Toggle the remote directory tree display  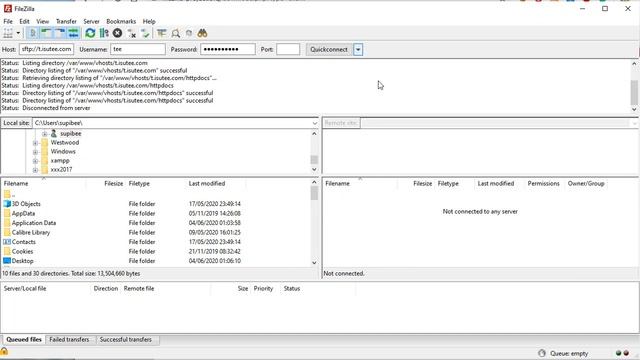[x=60, y=33]
